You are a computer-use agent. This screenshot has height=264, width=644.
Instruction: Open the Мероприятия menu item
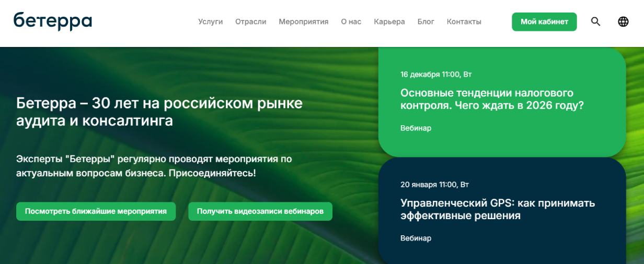pos(304,21)
